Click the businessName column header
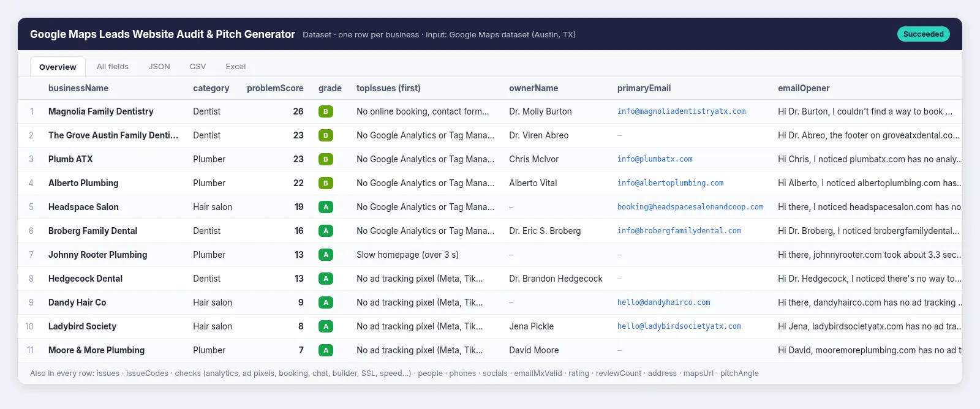 tap(78, 88)
